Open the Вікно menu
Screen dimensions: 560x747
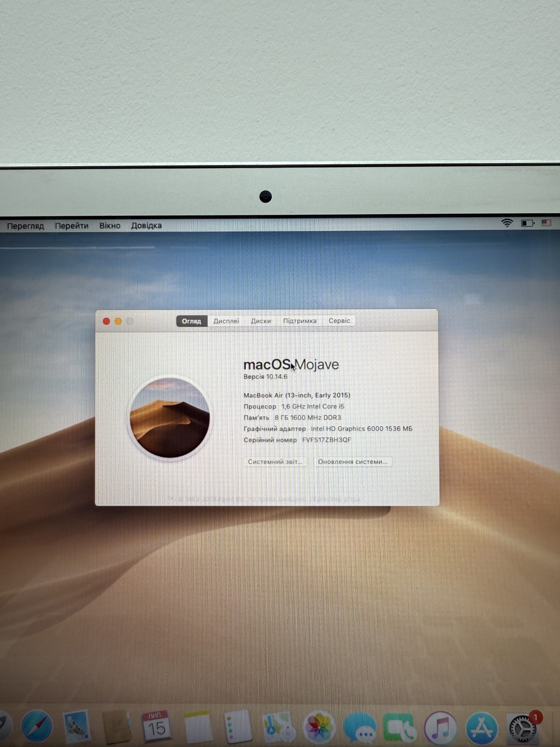[110, 225]
